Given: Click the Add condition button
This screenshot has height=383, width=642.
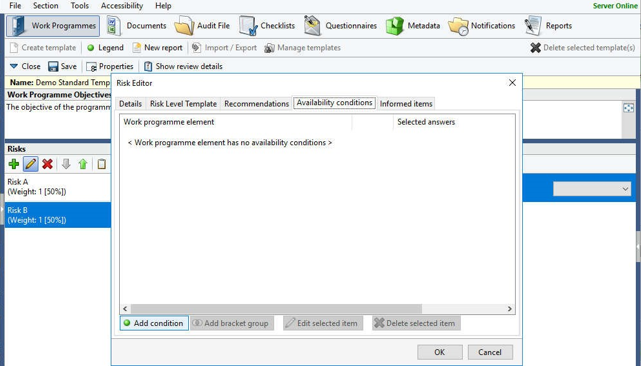Looking at the screenshot, I should tap(154, 323).
